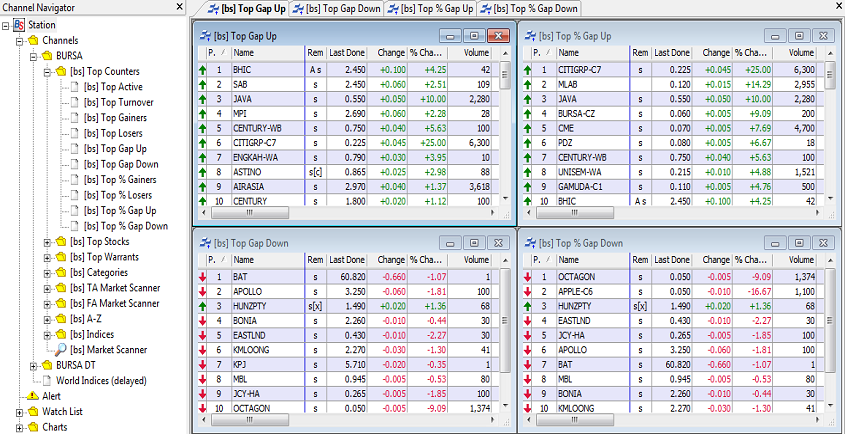Expand the [bs] Top Stocks folder
Image resolution: width=845 pixels, height=434 pixels.
pyautogui.click(x=47, y=242)
